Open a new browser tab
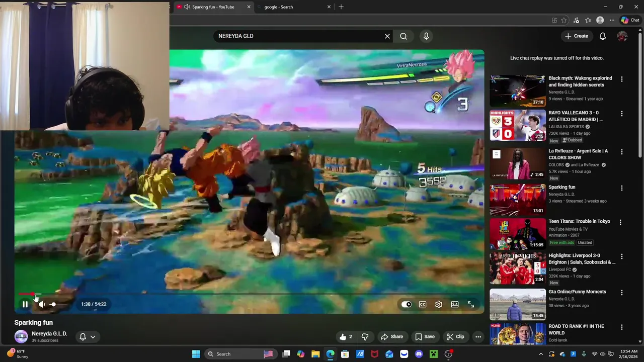This screenshot has height=362, width=644. coord(341,7)
